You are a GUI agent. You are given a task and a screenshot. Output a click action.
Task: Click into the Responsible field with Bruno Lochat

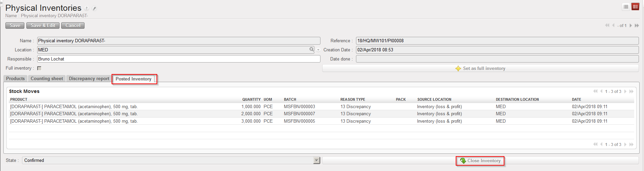pos(178,59)
